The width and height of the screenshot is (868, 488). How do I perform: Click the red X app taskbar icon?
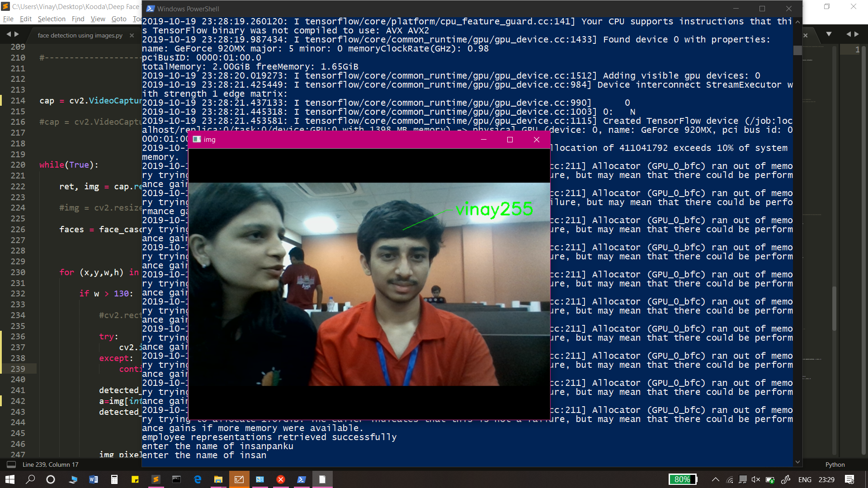281,479
